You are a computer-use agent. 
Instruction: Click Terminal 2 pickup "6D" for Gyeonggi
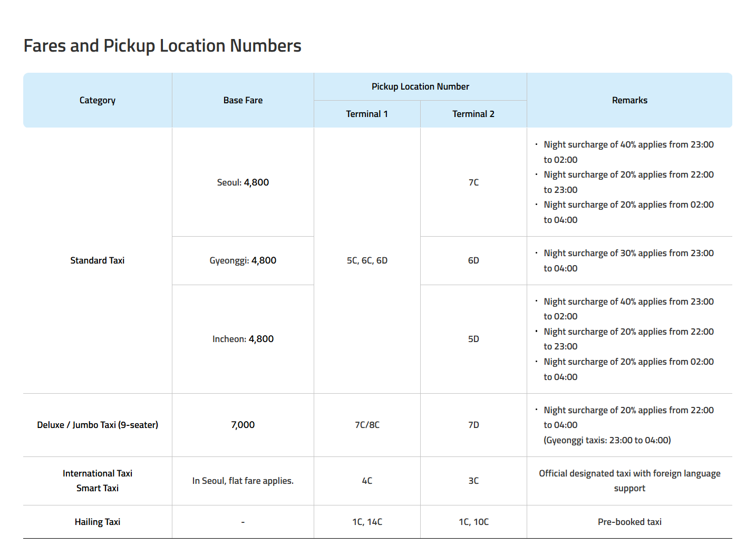click(x=473, y=260)
